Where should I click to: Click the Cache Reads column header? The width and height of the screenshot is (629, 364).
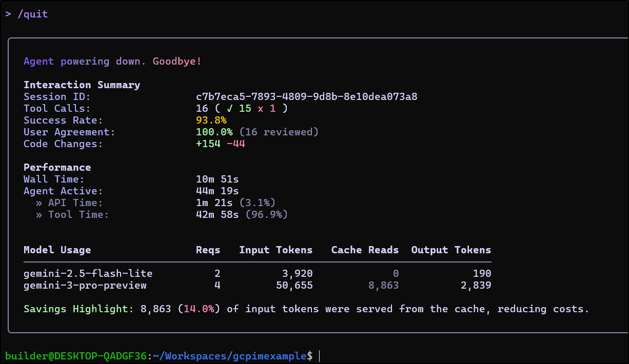point(365,250)
